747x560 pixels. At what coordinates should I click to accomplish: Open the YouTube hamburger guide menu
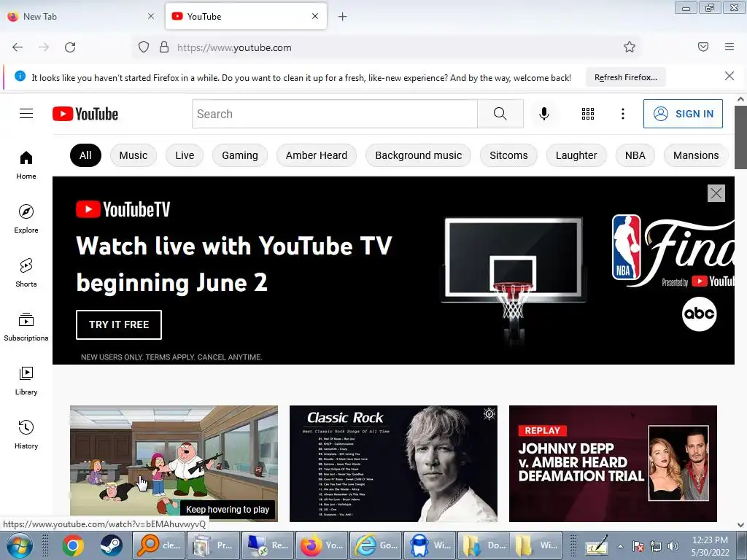coord(26,113)
